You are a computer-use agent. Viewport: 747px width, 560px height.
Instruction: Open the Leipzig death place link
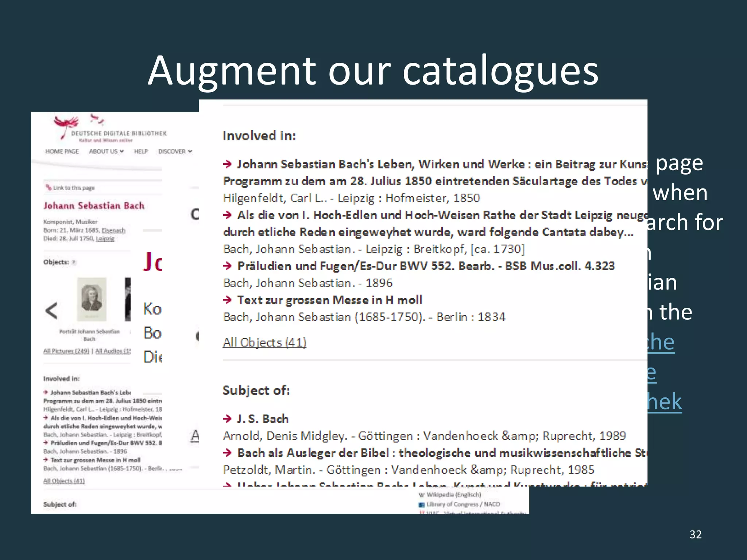click(x=105, y=238)
